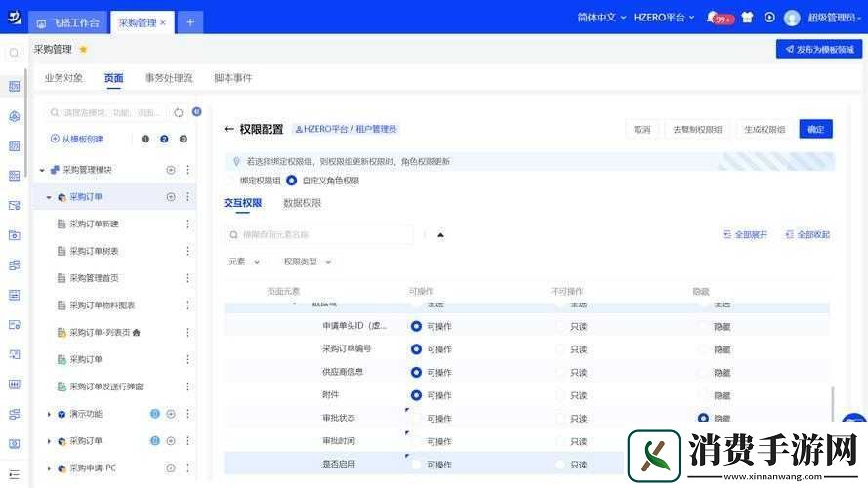
Task: Open the 元素 filter dropdown
Action: (x=244, y=262)
